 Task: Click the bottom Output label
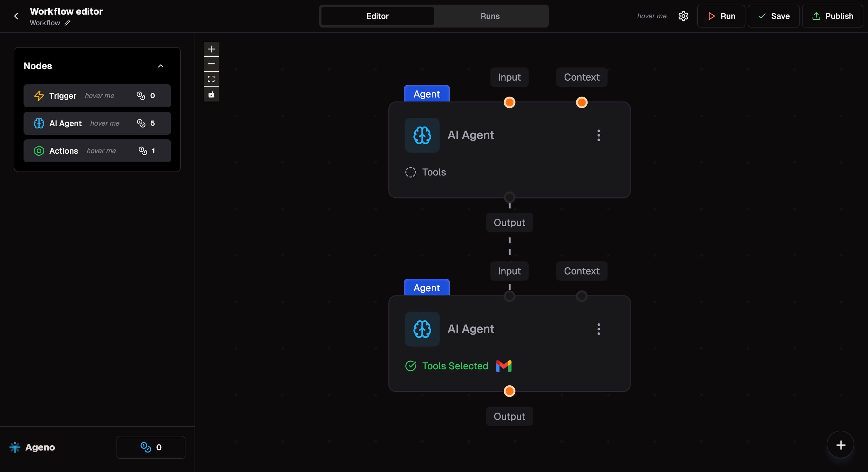point(509,416)
